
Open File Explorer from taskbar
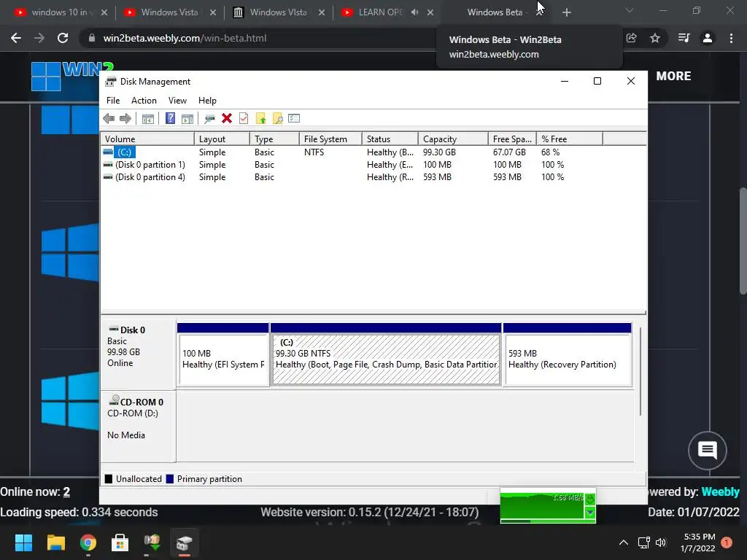tap(55, 542)
